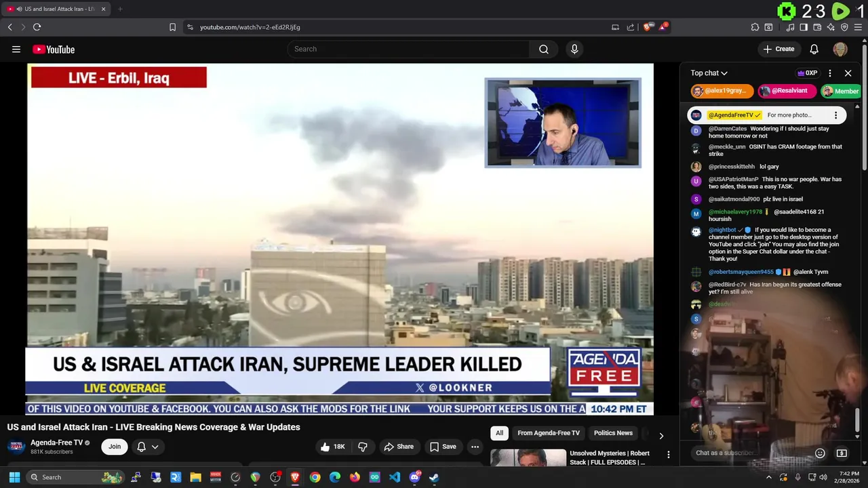Expand the Top chat mode dropdown
Viewport: 868px width, 488px height.
tap(709, 73)
